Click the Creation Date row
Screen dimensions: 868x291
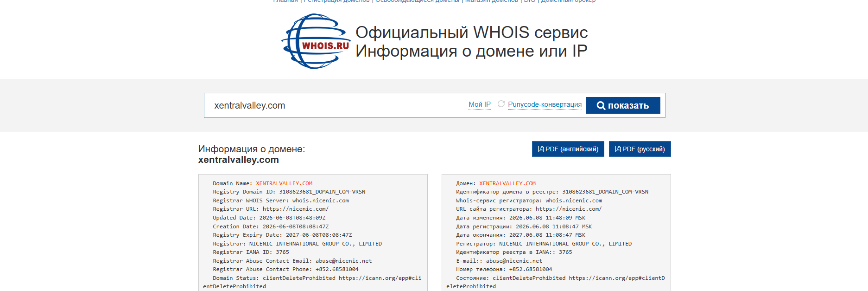click(x=271, y=226)
